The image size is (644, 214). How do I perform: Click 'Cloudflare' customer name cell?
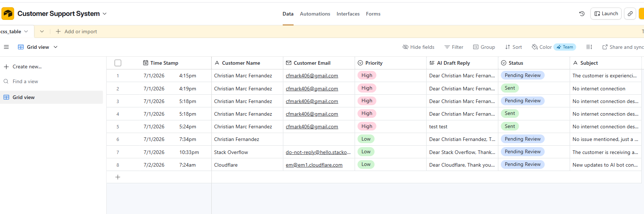pyautogui.click(x=247, y=165)
